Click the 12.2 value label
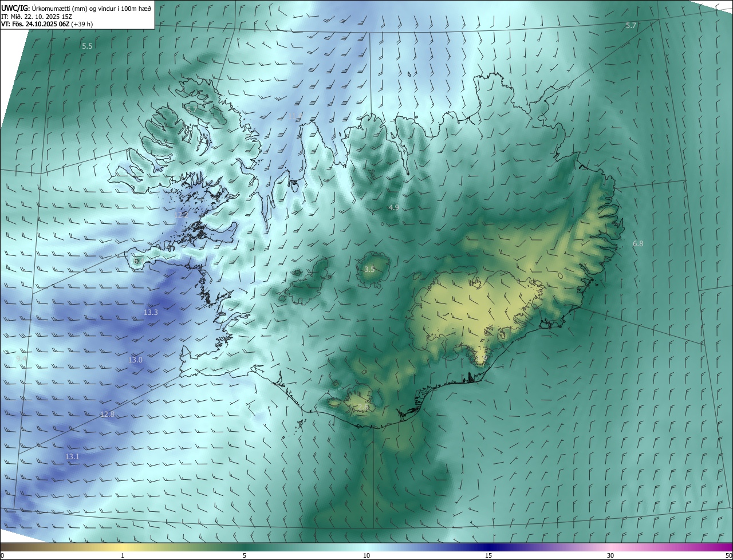This screenshot has height=560, width=733. click(x=181, y=215)
